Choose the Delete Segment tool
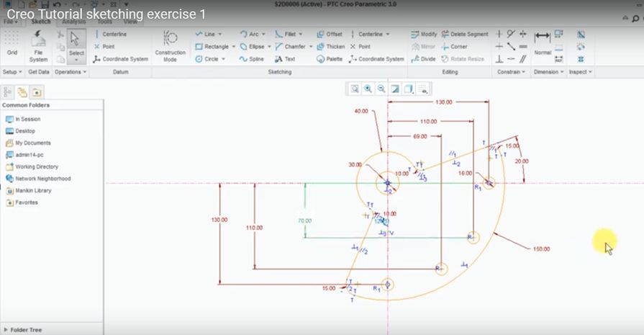 tap(465, 34)
